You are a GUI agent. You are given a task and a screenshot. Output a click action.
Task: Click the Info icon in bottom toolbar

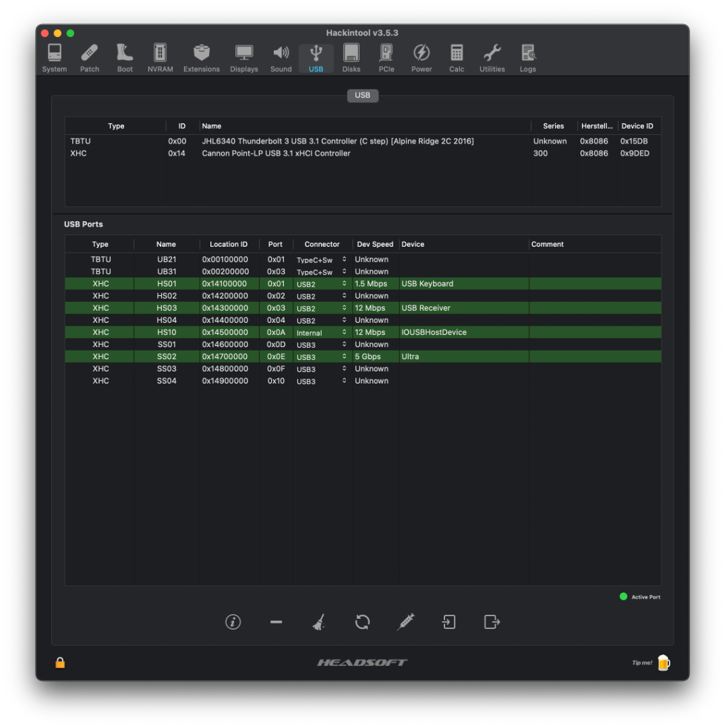233,621
